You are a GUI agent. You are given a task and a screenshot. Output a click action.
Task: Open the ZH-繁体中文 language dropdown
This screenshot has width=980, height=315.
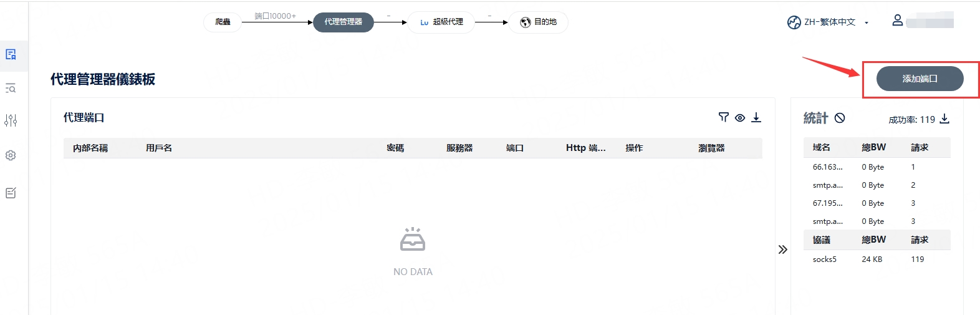pyautogui.click(x=829, y=22)
